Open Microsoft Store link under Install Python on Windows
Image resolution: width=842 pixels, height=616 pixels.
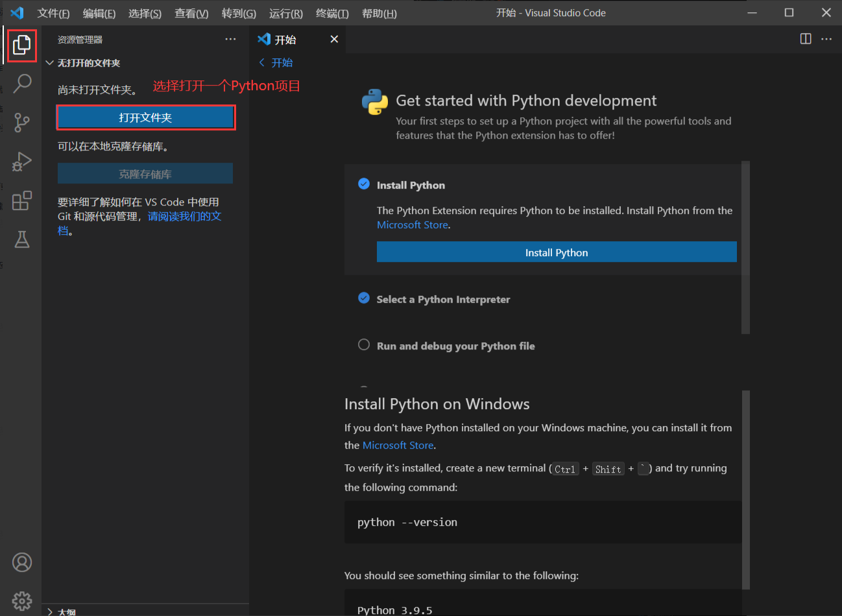point(398,445)
